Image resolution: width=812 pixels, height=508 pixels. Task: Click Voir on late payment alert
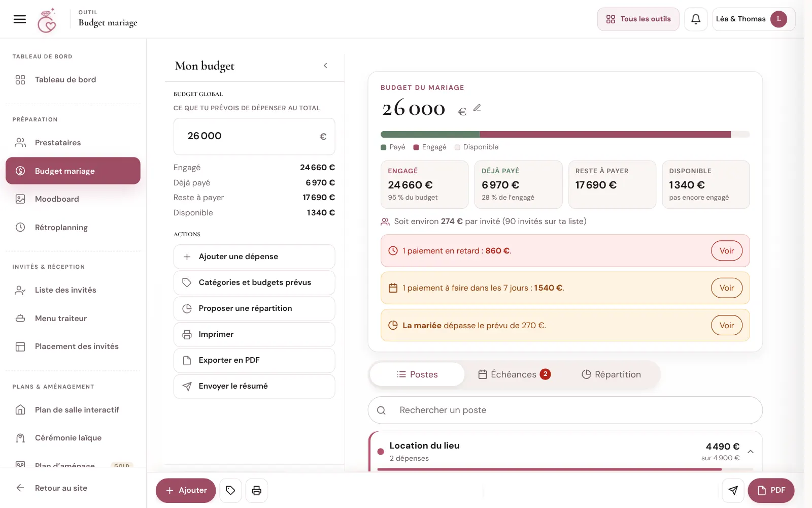pyautogui.click(x=727, y=251)
